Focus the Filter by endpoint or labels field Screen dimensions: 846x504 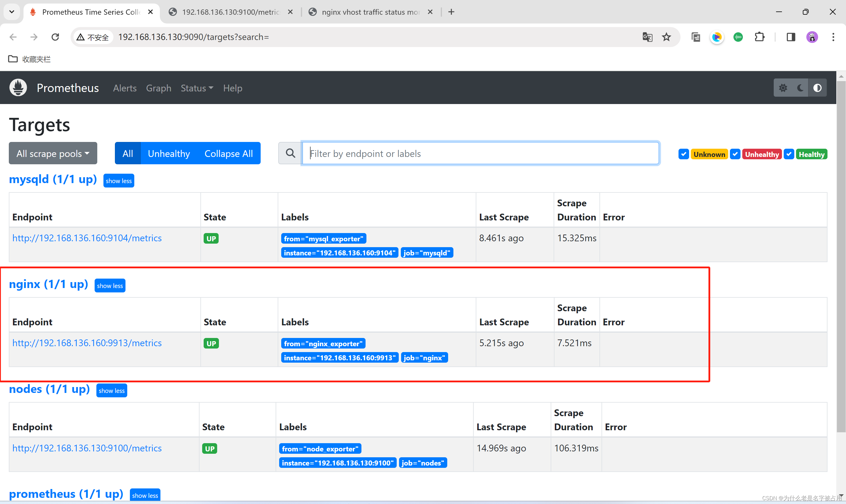480,153
